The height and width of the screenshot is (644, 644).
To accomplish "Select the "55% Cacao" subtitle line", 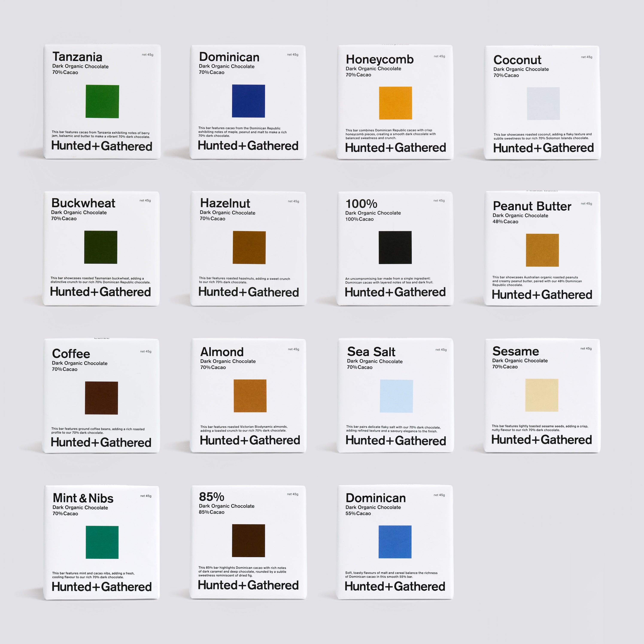I will pos(358,513).
